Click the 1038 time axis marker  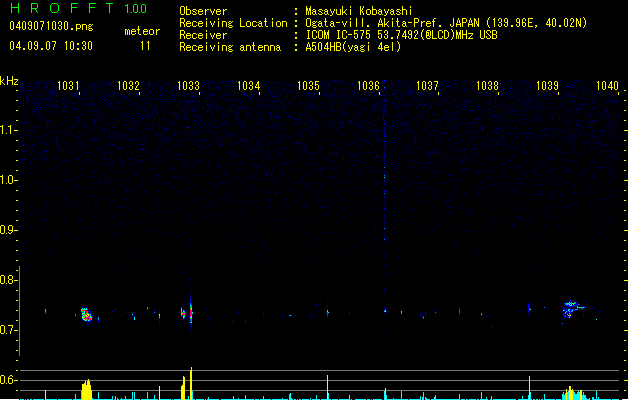487,85
